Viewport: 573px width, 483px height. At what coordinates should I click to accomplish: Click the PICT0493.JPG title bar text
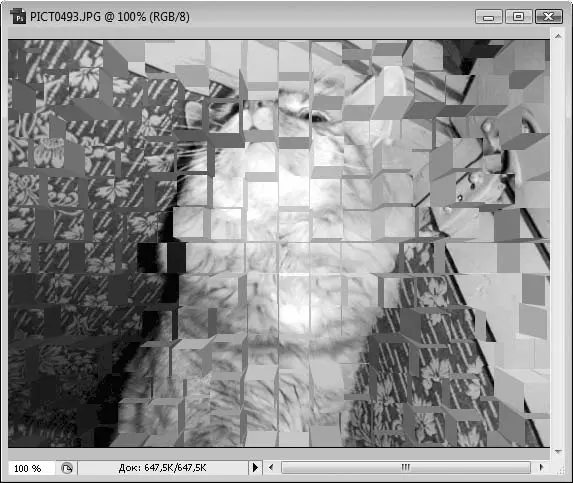(110, 17)
